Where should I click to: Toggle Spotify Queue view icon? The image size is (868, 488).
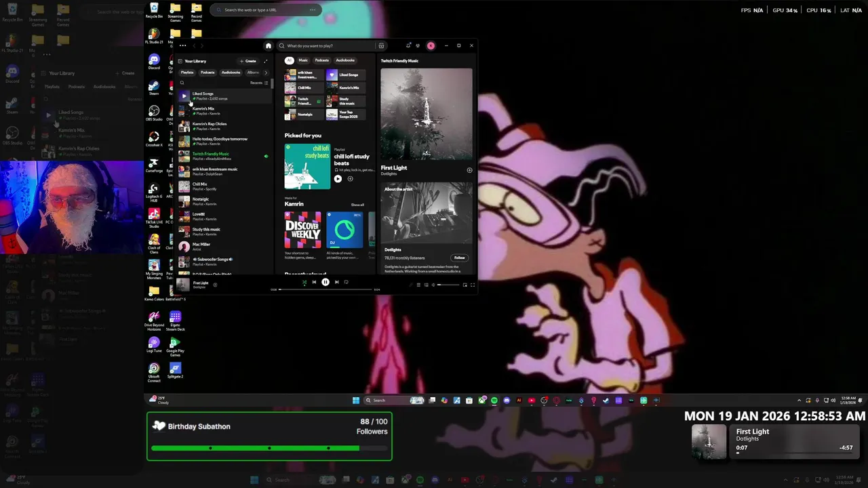(418, 285)
